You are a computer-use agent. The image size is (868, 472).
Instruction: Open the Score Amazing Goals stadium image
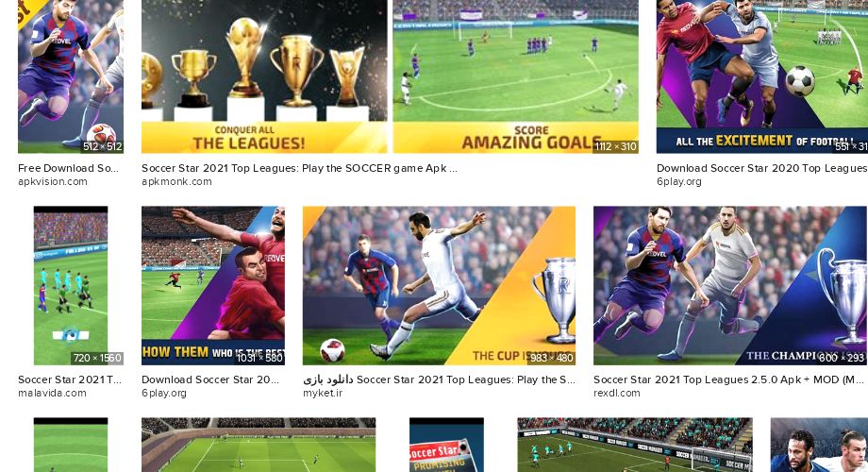tap(515, 76)
